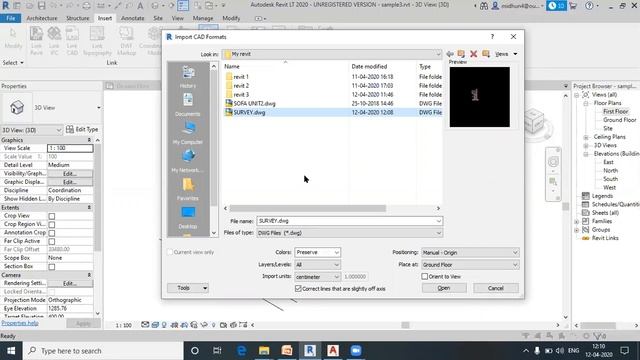
Task: Click the Link IFC ribbon icon
Action: (x=54, y=41)
